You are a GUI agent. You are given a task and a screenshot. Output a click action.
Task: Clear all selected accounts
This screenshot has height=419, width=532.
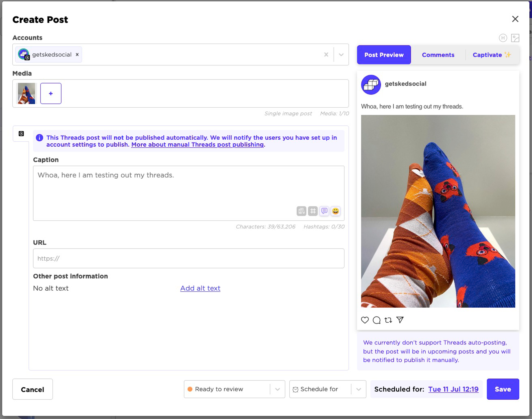coord(326,55)
